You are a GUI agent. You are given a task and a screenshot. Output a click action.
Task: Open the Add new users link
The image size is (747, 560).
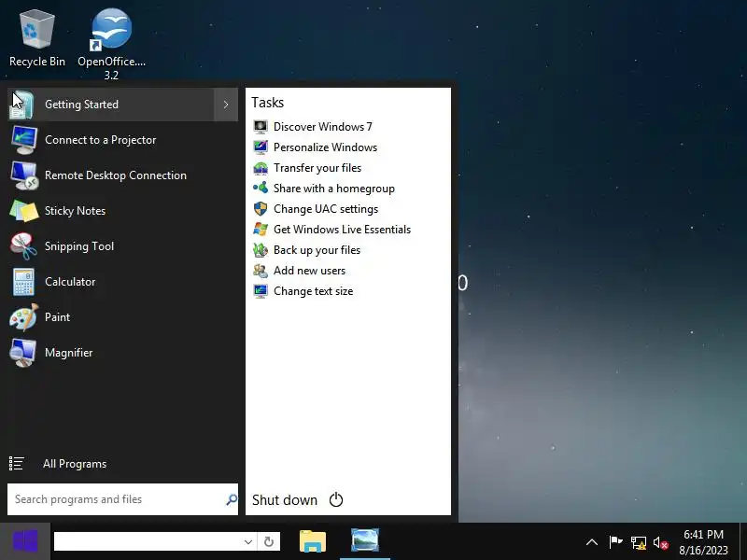pos(309,271)
